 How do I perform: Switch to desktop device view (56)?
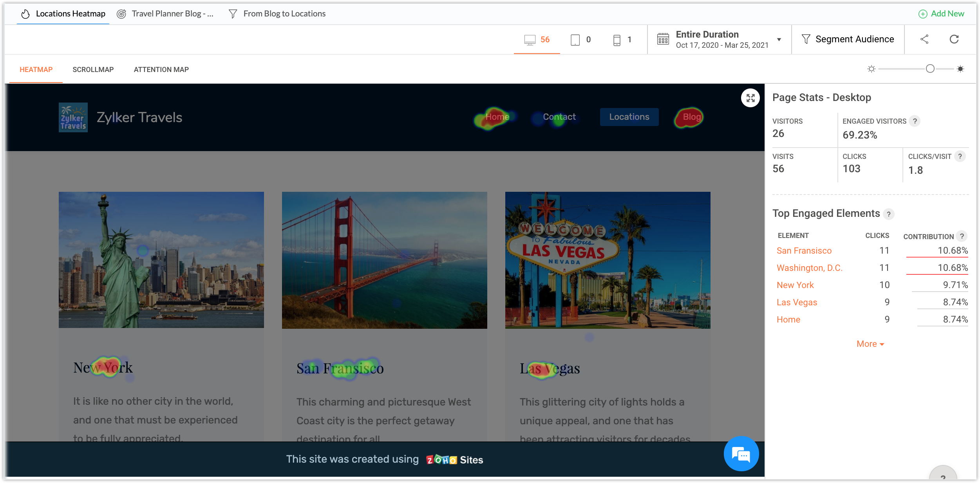(537, 40)
